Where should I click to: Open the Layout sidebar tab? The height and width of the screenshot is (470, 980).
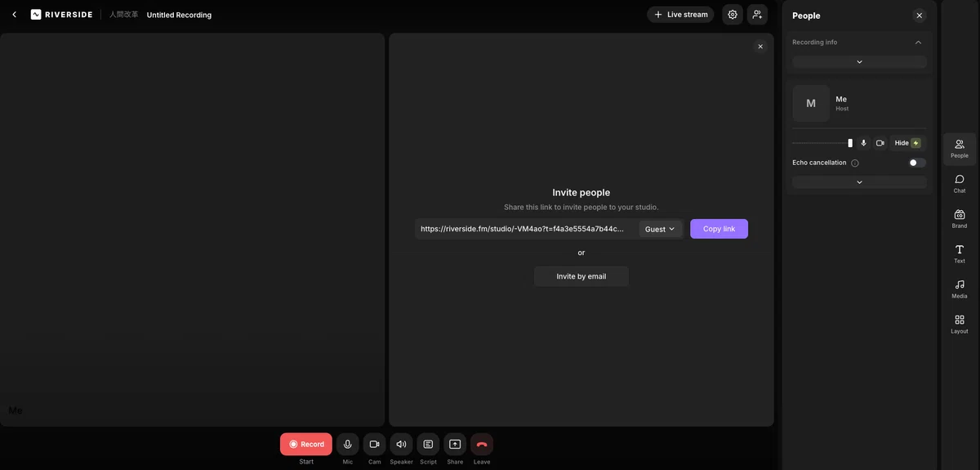(960, 325)
